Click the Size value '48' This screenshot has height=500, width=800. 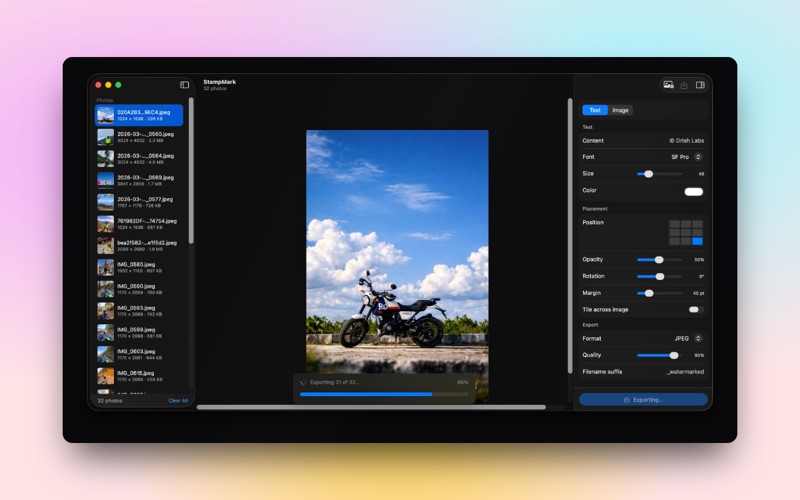(701, 174)
